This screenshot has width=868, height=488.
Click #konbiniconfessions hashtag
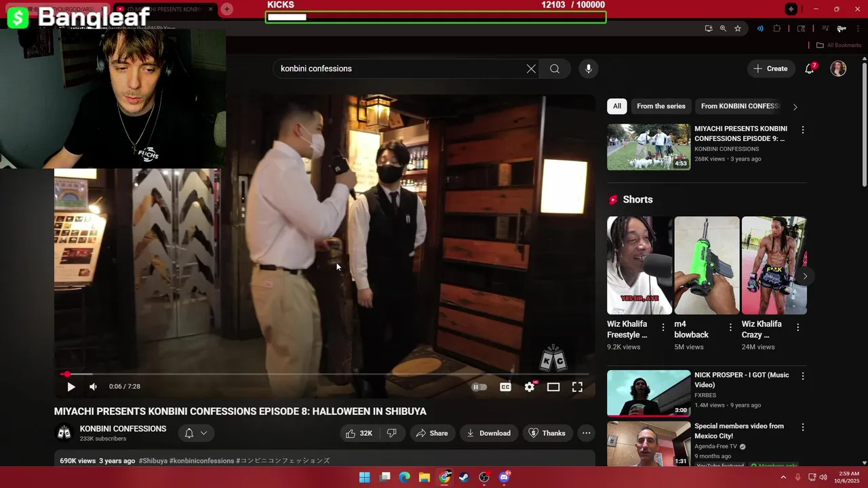(x=201, y=461)
